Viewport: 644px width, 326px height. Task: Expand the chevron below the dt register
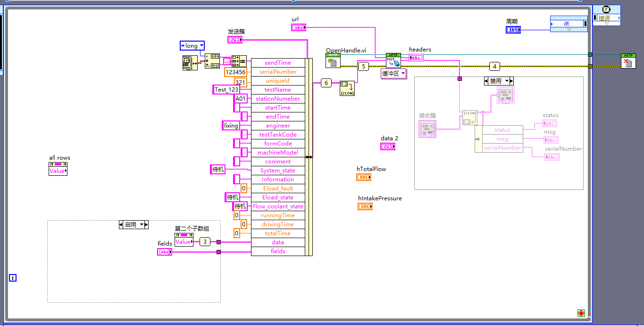tap(569, 29)
